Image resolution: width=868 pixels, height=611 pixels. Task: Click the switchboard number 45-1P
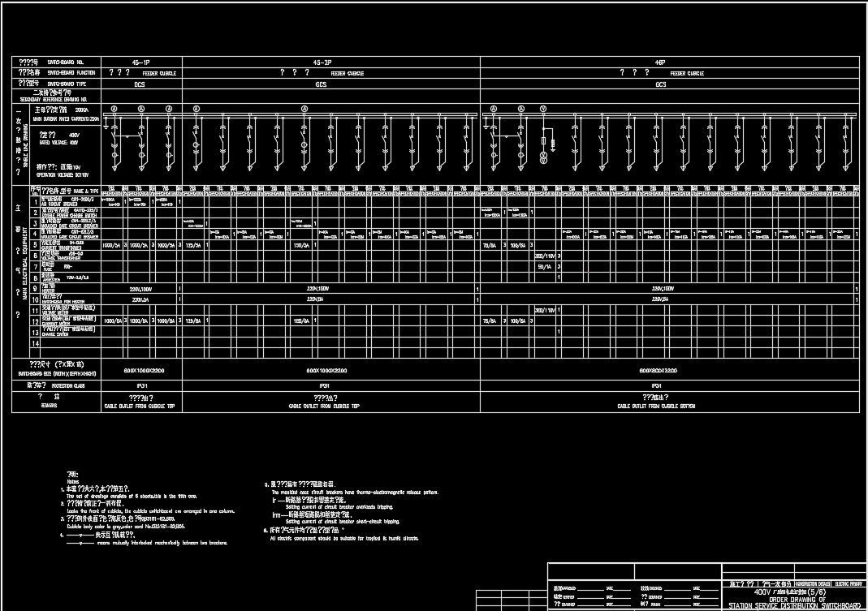point(140,62)
